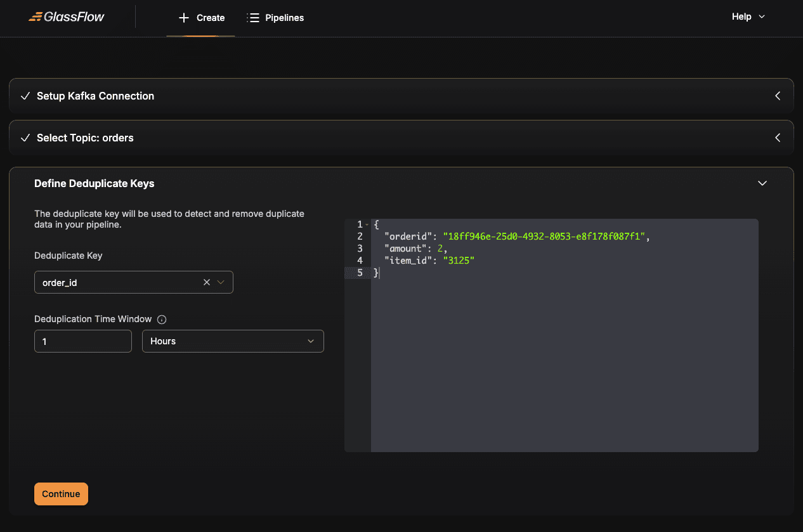Click the GlassFlow logo
The height and width of the screenshot is (532, 803).
click(x=67, y=17)
